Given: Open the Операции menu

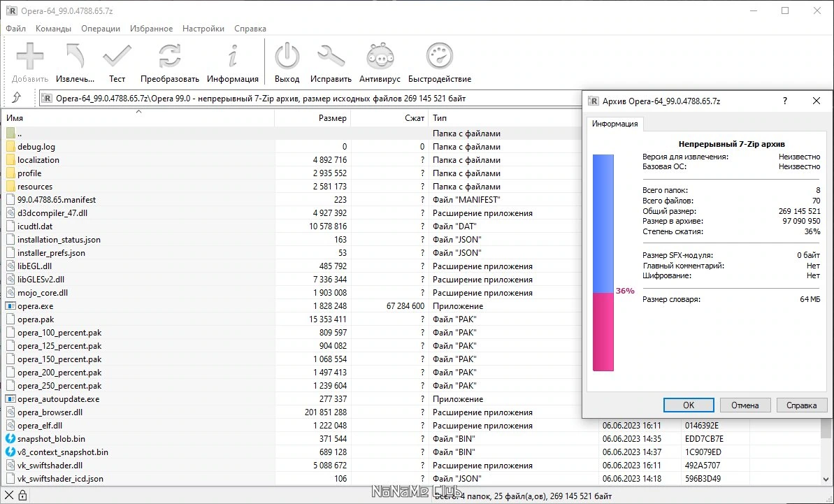Looking at the screenshot, I should [101, 29].
